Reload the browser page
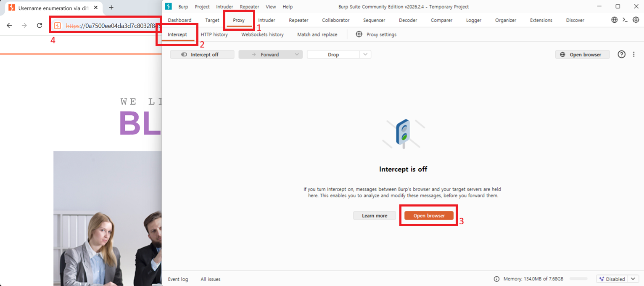Image resolution: width=644 pixels, height=286 pixels. 40,25
